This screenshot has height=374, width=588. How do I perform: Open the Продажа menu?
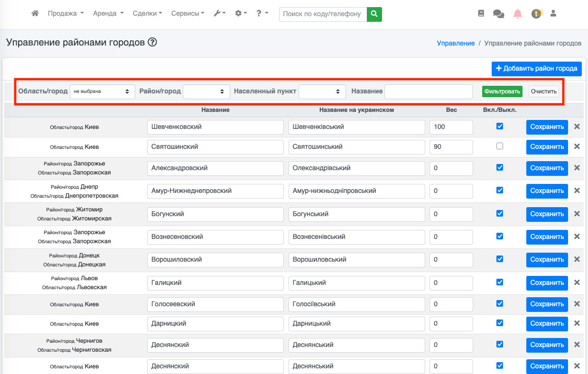coord(65,14)
